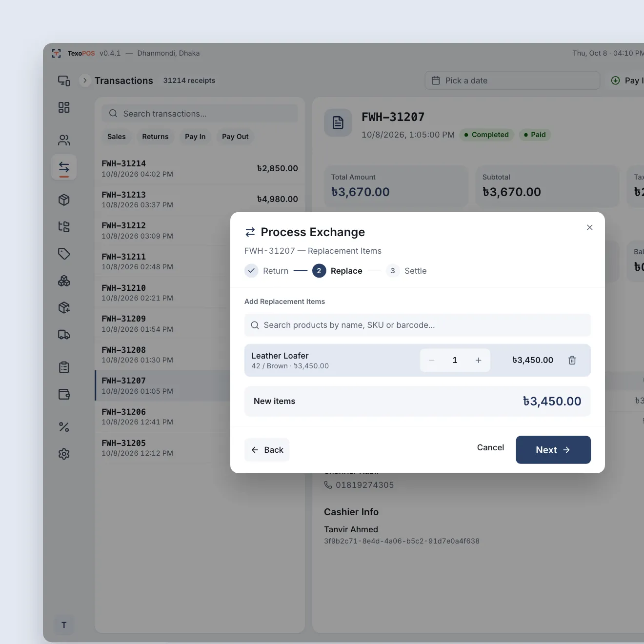Select transaction FWH-31210
The height and width of the screenshot is (644, 644).
click(163, 293)
